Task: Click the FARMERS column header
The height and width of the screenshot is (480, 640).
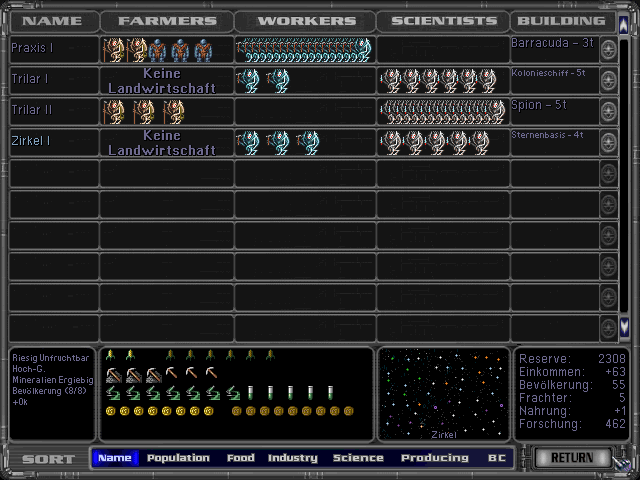Action: click(x=166, y=21)
